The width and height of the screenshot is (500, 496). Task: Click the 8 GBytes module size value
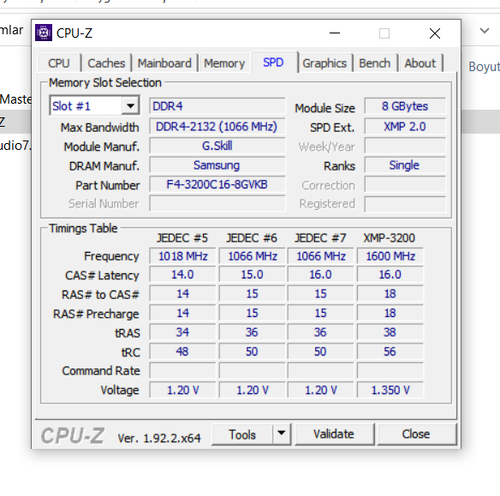click(x=405, y=106)
